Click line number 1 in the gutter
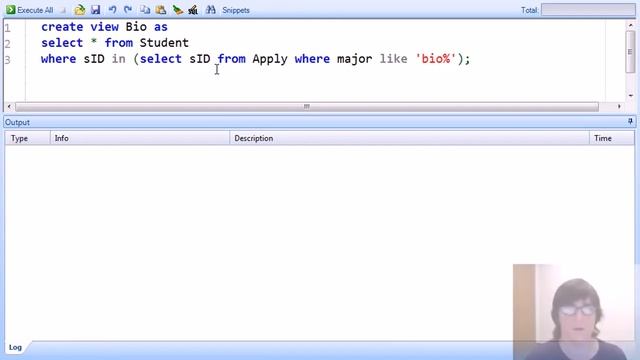This screenshot has height=360, width=640. (x=7, y=28)
